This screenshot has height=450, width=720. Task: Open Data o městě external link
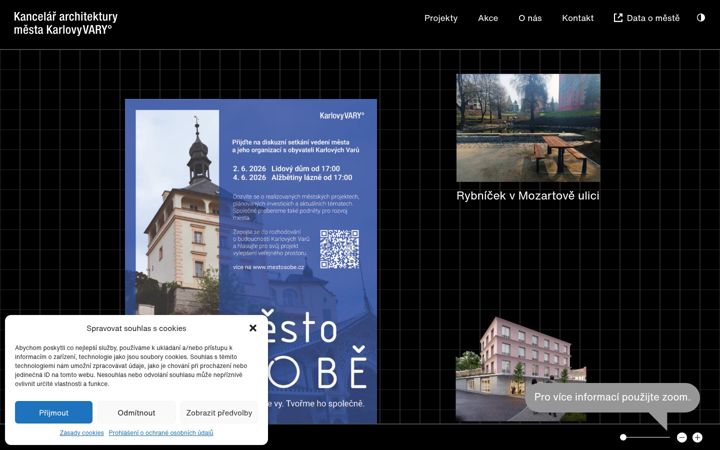coord(647,18)
